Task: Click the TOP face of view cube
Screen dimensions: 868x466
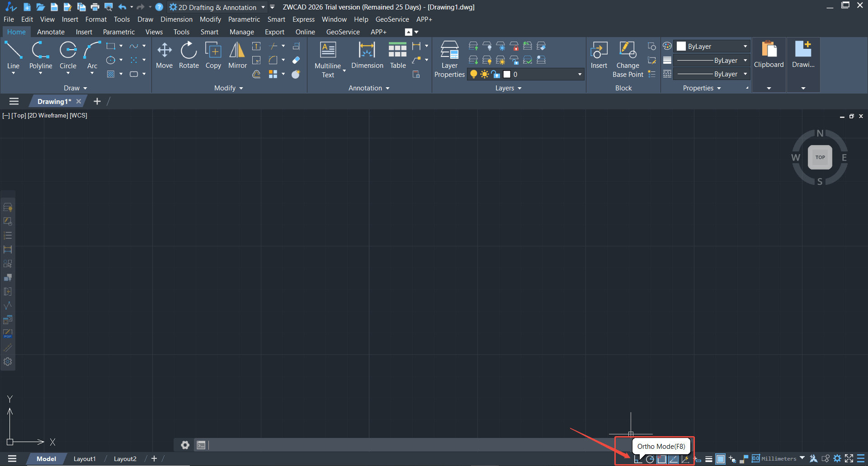Action: click(x=820, y=157)
